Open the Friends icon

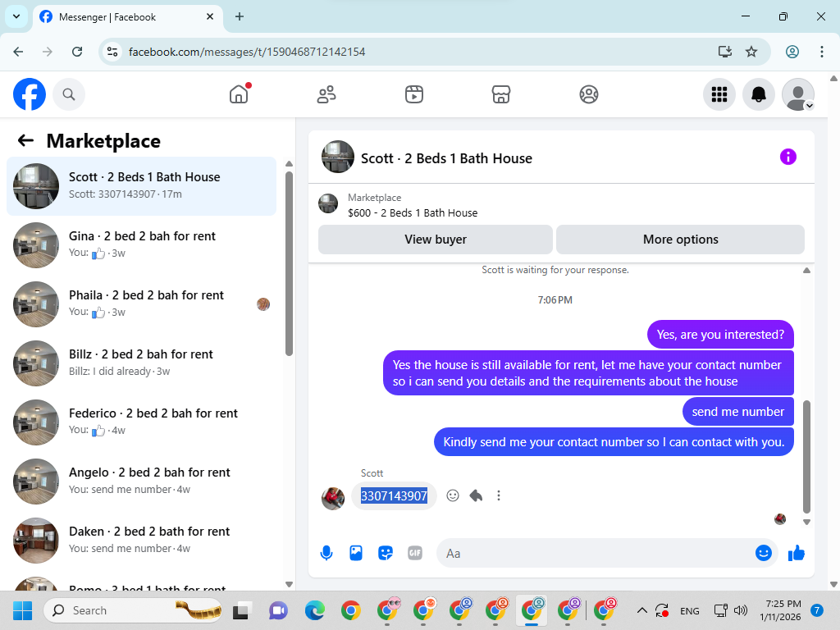click(x=326, y=94)
